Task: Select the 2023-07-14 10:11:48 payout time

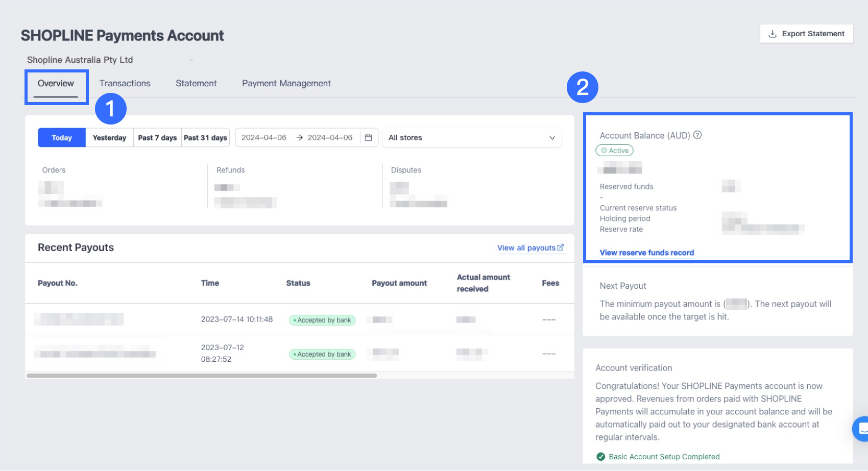Action: point(237,319)
